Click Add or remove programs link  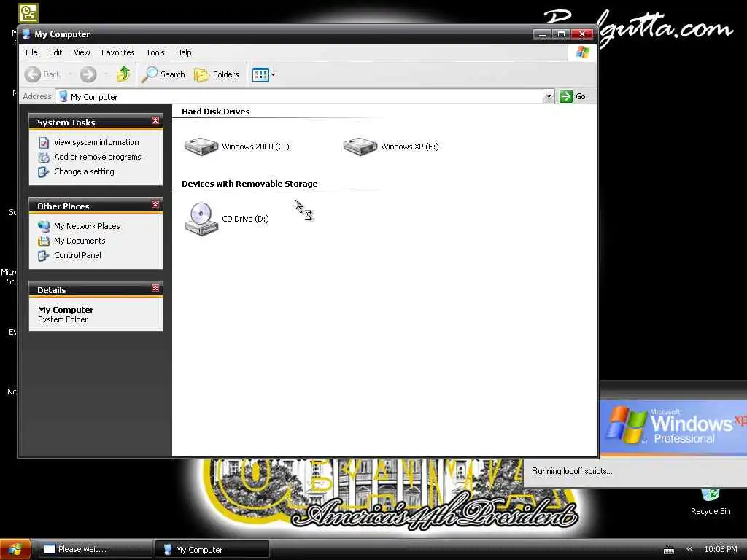pyautogui.click(x=98, y=157)
